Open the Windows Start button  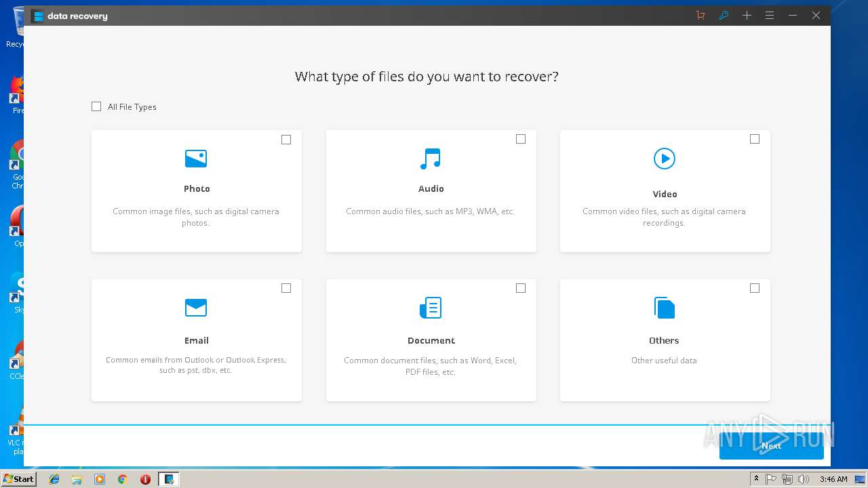pos(19,479)
